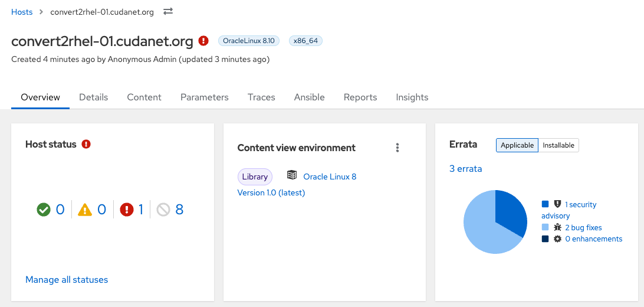The image size is (644, 307).
Task: Open the Insights tab
Action: click(412, 97)
